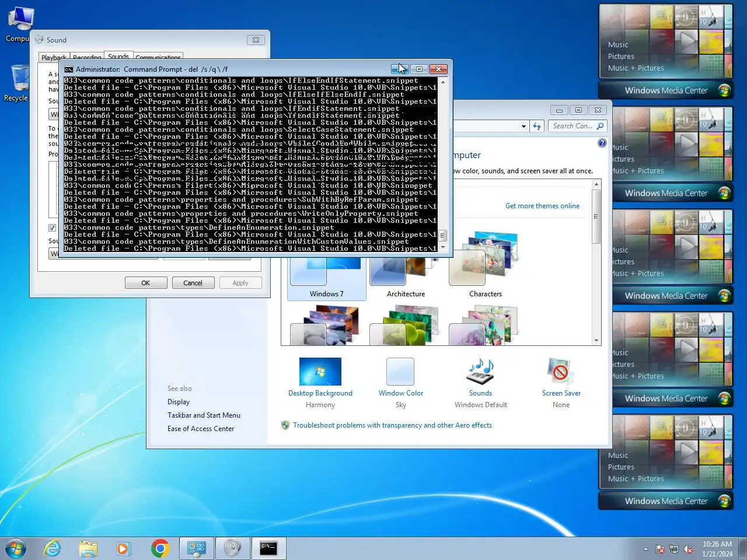Click the Command Prompt scroll down arrow

(443, 247)
